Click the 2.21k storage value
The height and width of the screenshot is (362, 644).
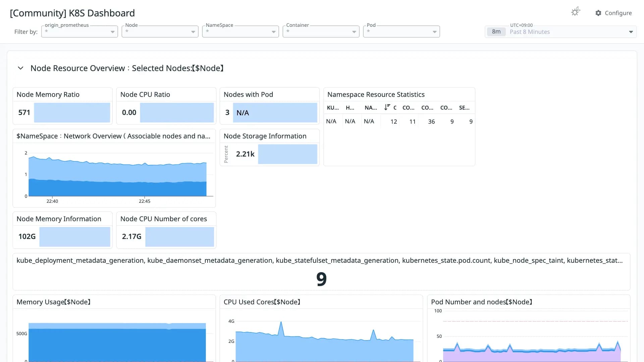(245, 154)
